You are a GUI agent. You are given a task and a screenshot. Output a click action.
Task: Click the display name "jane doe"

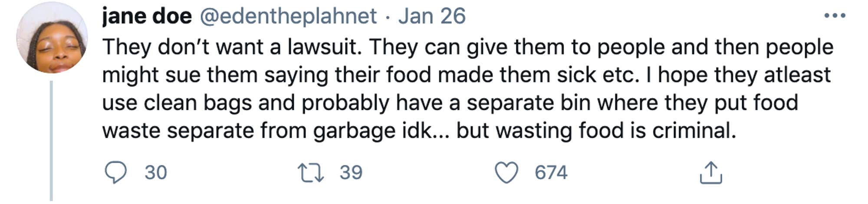(x=147, y=16)
